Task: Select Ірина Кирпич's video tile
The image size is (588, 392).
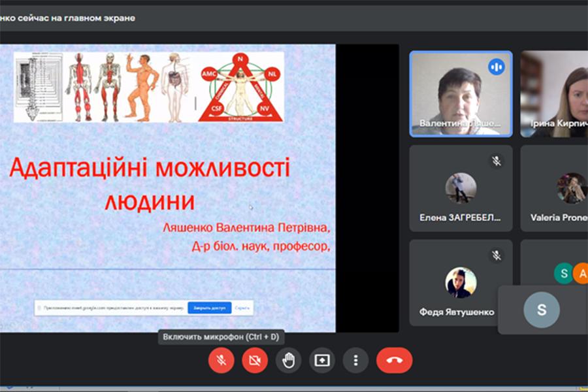Action: (x=555, y=93)
